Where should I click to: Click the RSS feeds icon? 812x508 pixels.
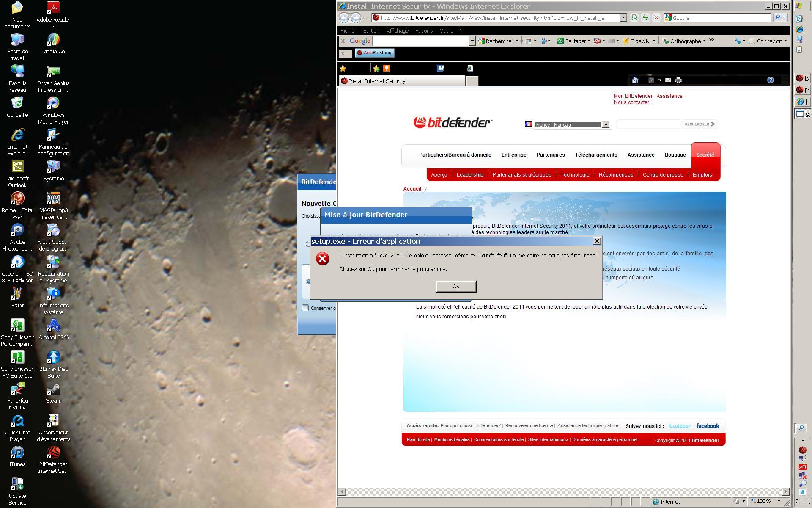click(x=651, y=80)
